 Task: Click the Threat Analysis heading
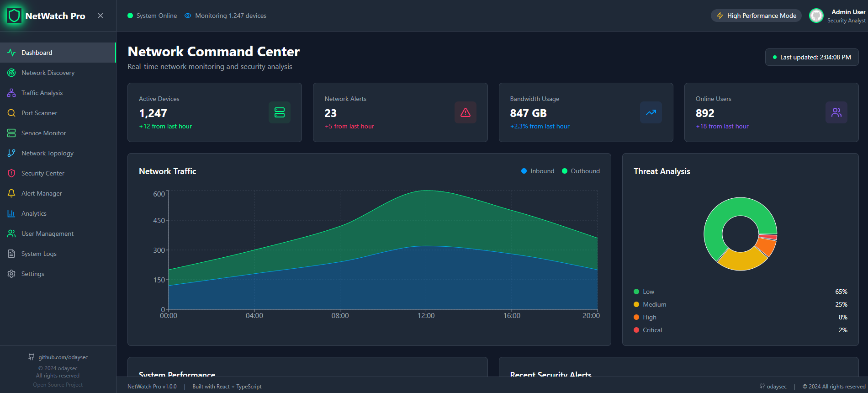point(662,171)
